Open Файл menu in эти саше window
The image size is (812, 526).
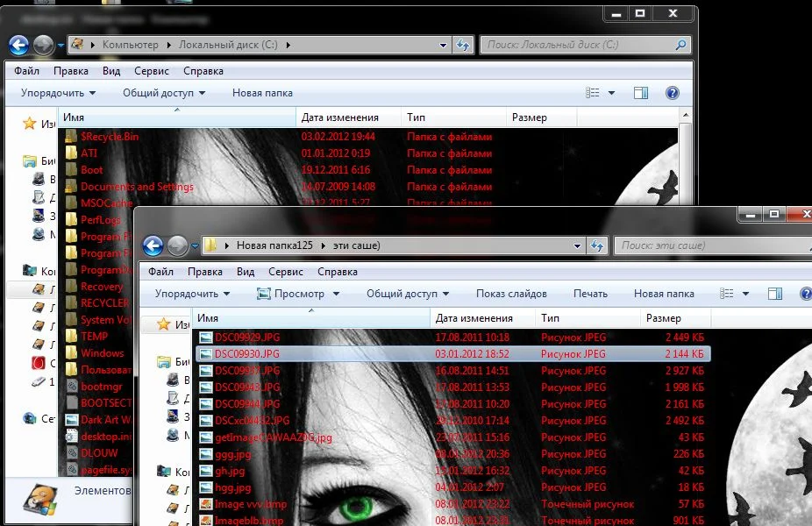click(x=160, y=272)
